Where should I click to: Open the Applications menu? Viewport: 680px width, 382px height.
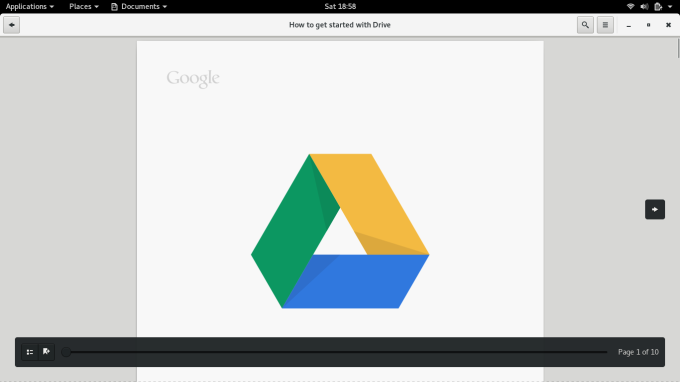[29, 7]
